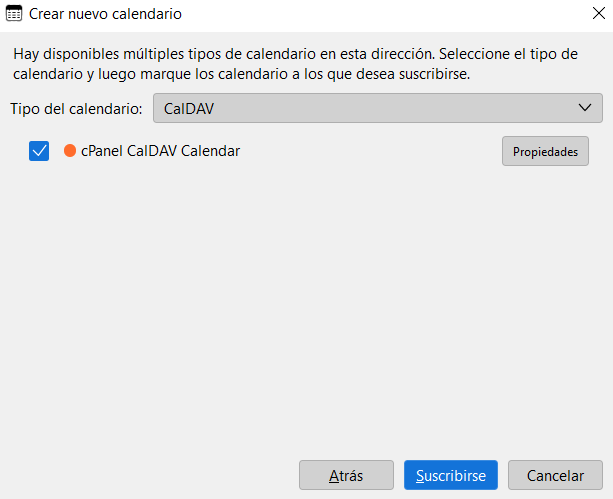This screenshot has height=499, width=613.
Task: Click the calendar icon in the title bar
Action: [15, 15]
